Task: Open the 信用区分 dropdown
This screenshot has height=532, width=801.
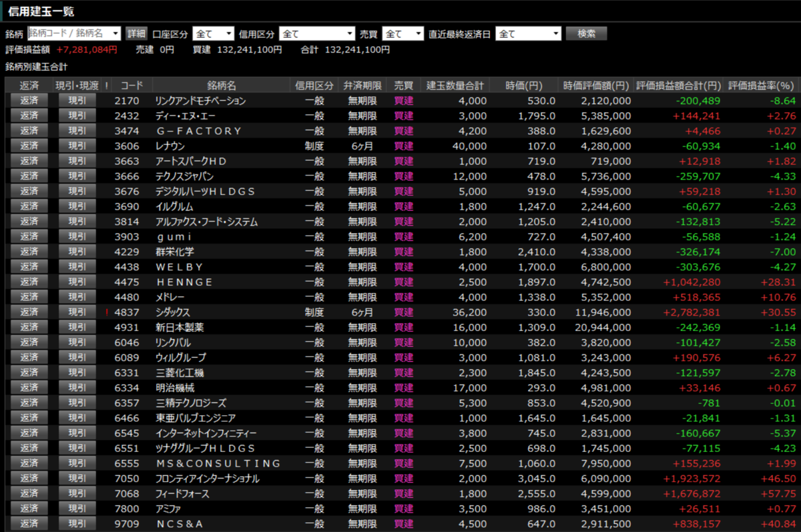Action: click(x=317, y=33)
